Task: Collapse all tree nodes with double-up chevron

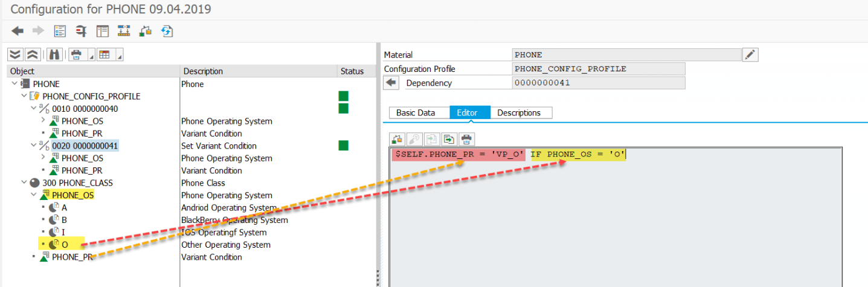Action: 33,54
